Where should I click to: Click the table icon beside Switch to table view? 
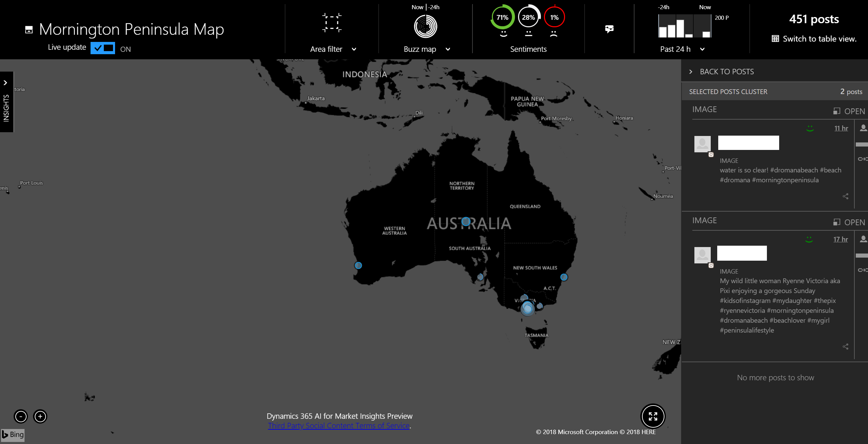[x=775, y=39]
